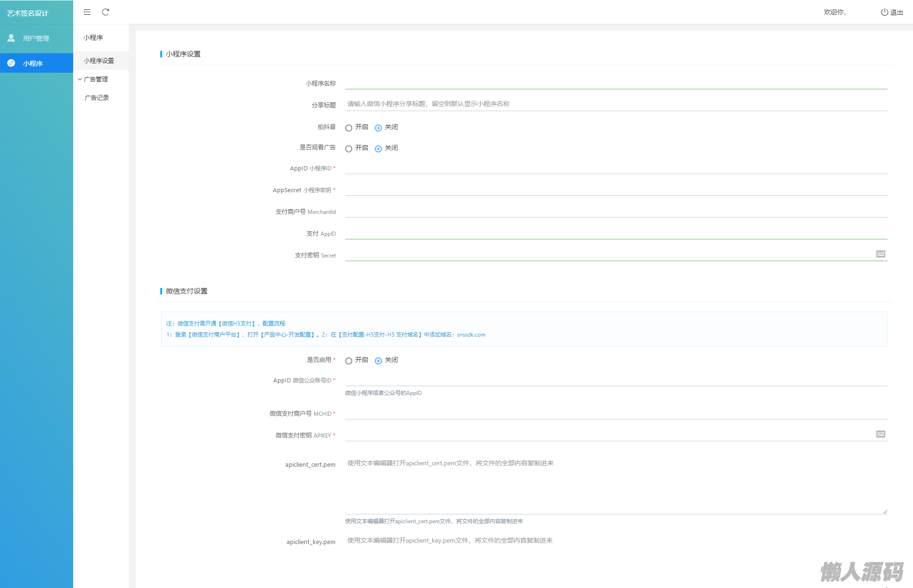Screen dimensions: 913x588
Task: Click the AppSecret 小程序密钥 input
Action: coord(615,189)
